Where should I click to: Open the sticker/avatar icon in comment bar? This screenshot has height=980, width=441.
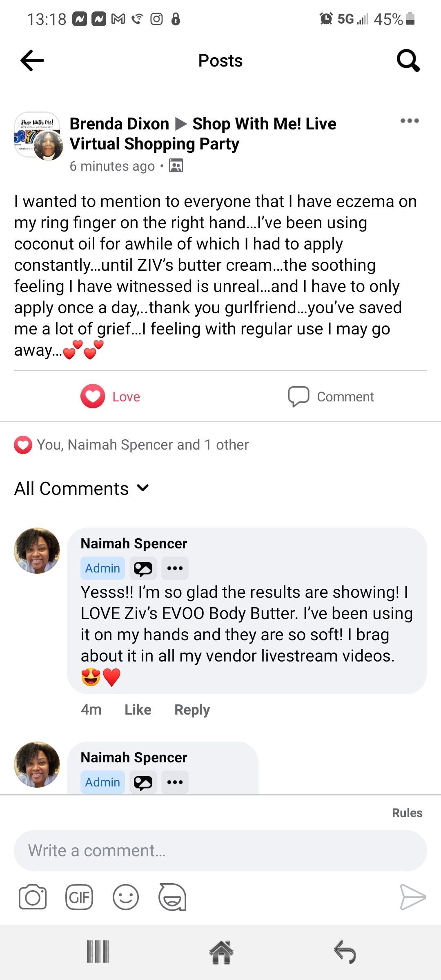[172, 897]
